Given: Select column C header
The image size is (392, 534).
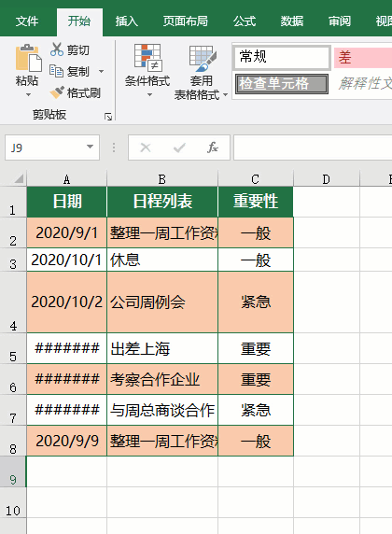Looking at the screenshot, I should pos(255,179).
